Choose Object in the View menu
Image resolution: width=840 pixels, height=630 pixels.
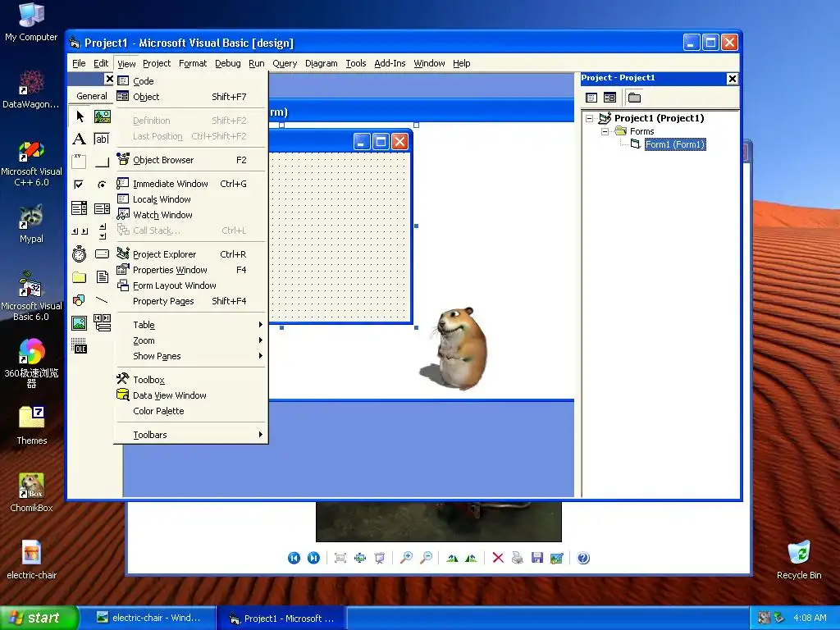pos(190,97)
